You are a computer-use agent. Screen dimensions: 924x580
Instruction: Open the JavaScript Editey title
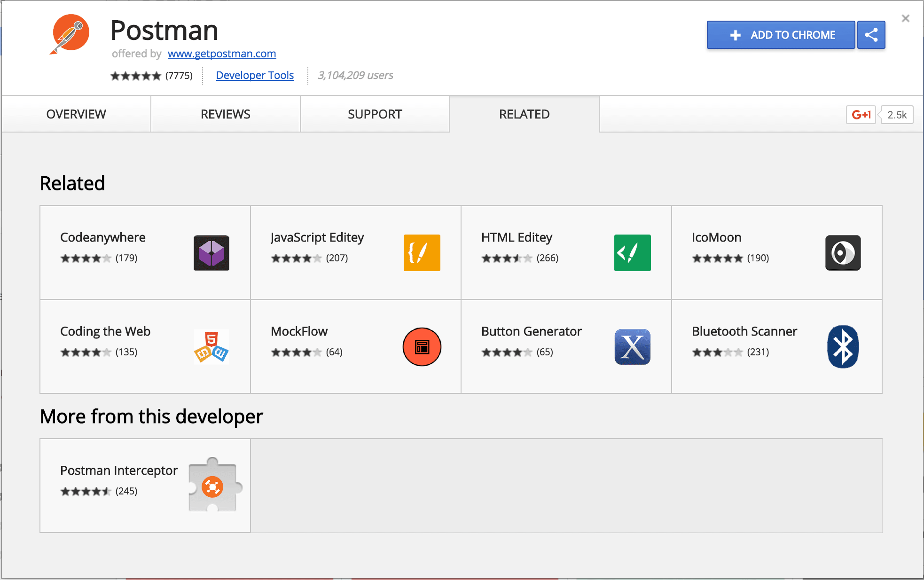click(x=317, y=237)
